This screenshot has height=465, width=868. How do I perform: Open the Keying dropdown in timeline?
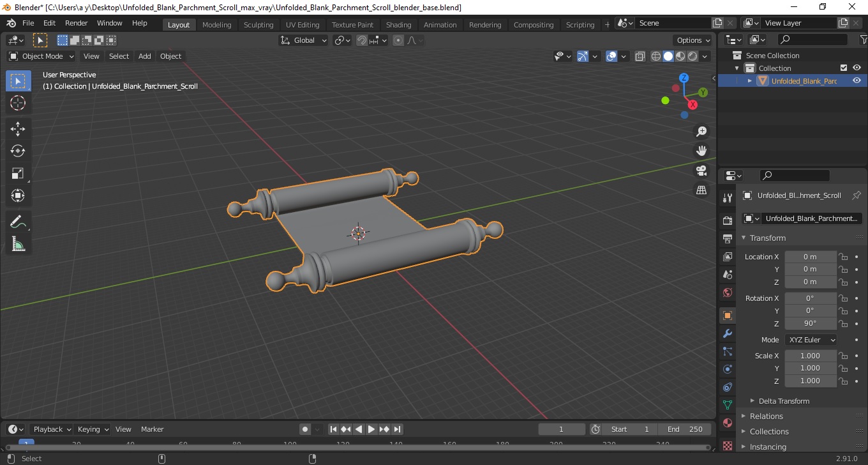(x=93, y=429)
